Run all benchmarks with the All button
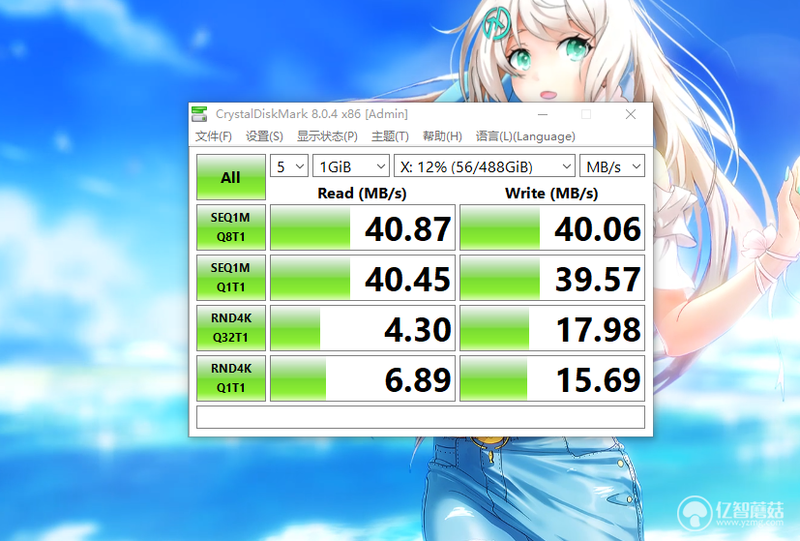This screenshot has height=541, width=800. point(231,177)
